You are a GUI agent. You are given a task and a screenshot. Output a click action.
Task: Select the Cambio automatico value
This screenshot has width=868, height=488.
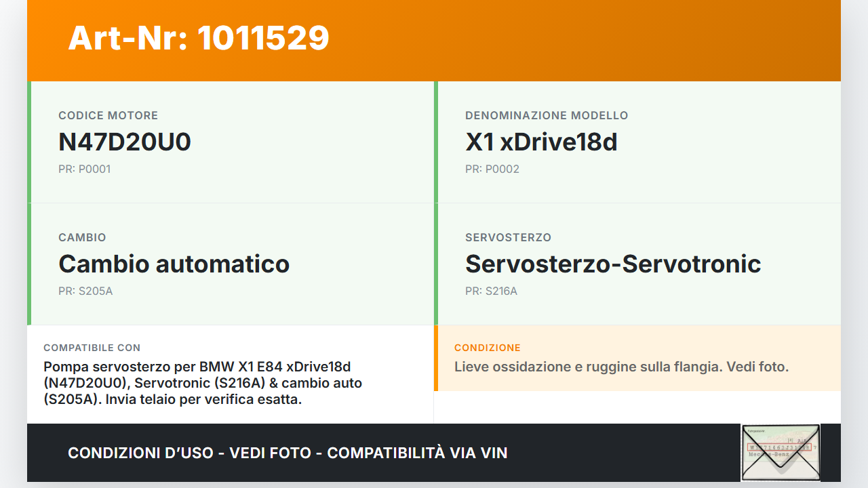click(x=174, y=264)
